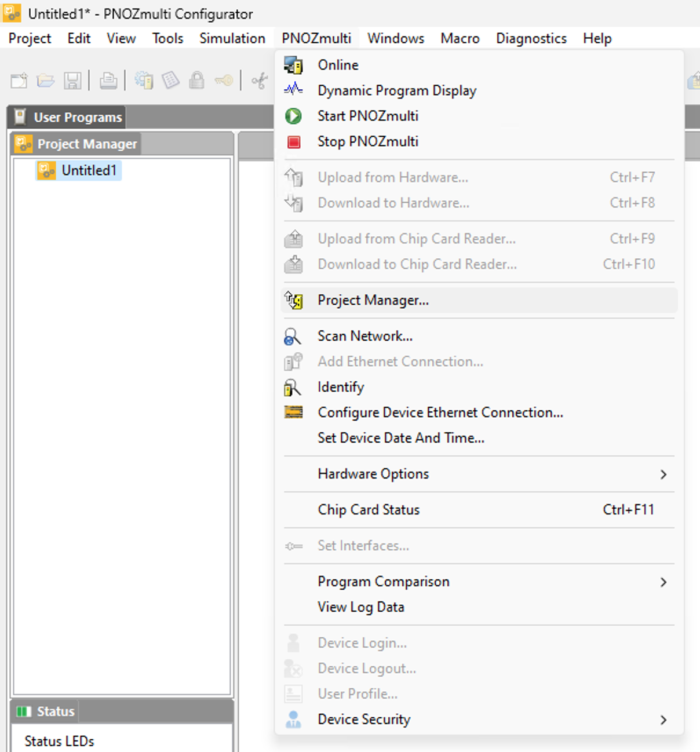
Task: Open Project Manager... menu entry
Action: click(x=479, y=300)
